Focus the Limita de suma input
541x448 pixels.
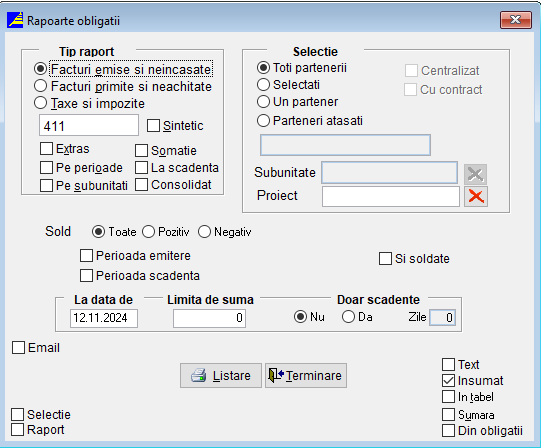coord(209,318)
